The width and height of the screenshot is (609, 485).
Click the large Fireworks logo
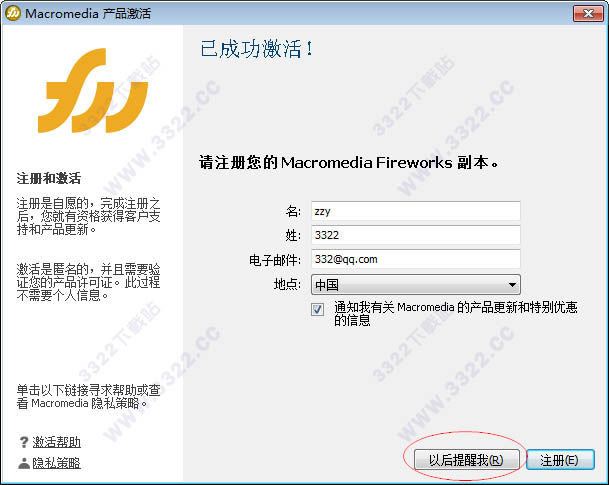coord(93,91)
